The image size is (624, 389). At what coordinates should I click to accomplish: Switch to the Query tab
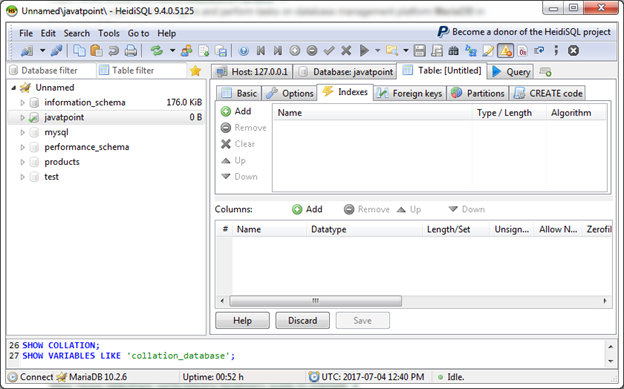511,72
